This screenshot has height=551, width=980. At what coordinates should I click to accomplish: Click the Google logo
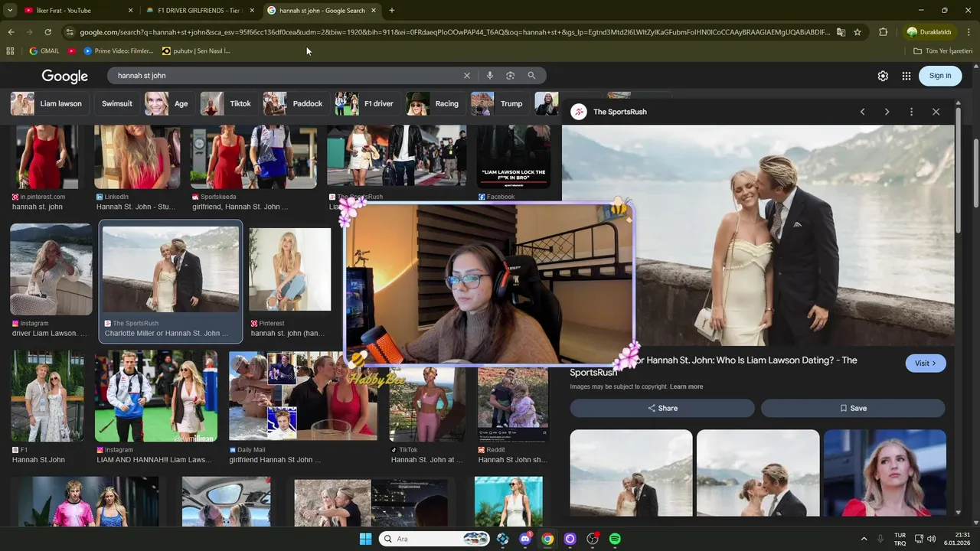click(x=65, y=76)
